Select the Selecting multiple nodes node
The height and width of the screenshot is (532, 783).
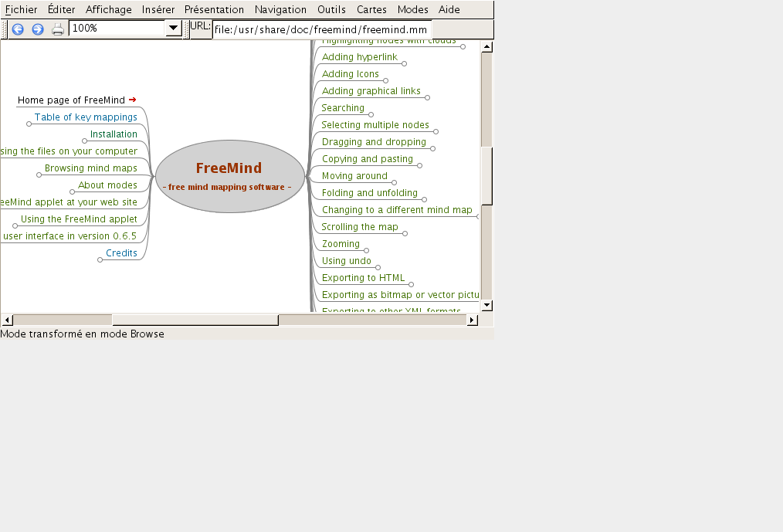(x=375, y=125)
